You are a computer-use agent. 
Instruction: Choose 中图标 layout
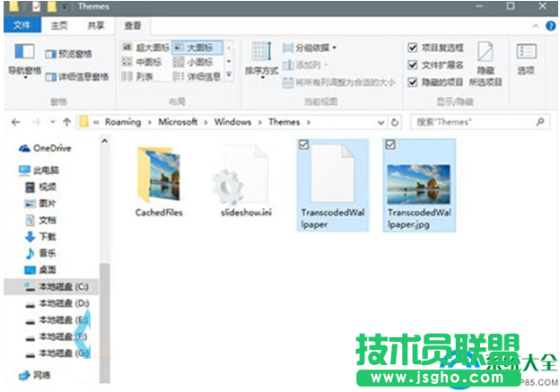(142, 62)
